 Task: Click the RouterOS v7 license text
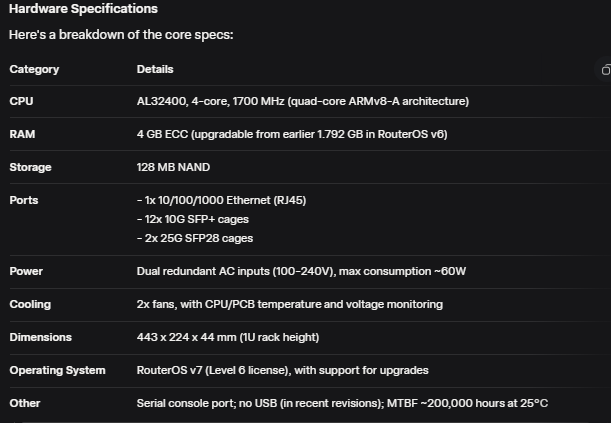[x=282, y=370]
